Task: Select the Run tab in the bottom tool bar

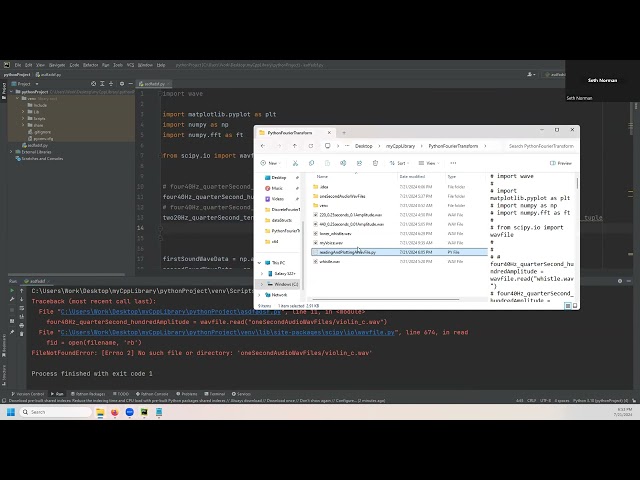Action: (x=57, y=395)
